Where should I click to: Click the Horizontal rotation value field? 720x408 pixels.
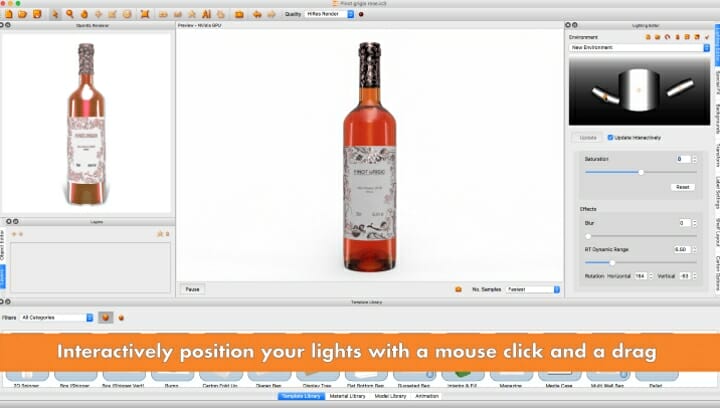click(641, 276)
